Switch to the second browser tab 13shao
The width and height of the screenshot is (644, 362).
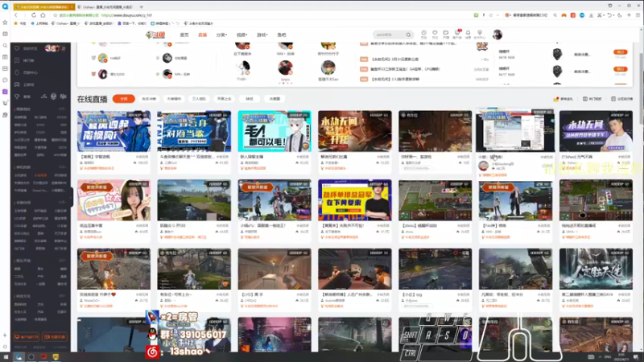click(x=108, y=7)
